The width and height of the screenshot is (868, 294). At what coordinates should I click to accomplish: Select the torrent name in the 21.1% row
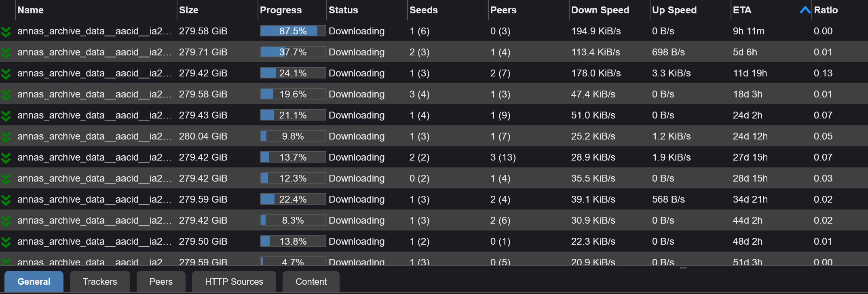pos(95,115)
